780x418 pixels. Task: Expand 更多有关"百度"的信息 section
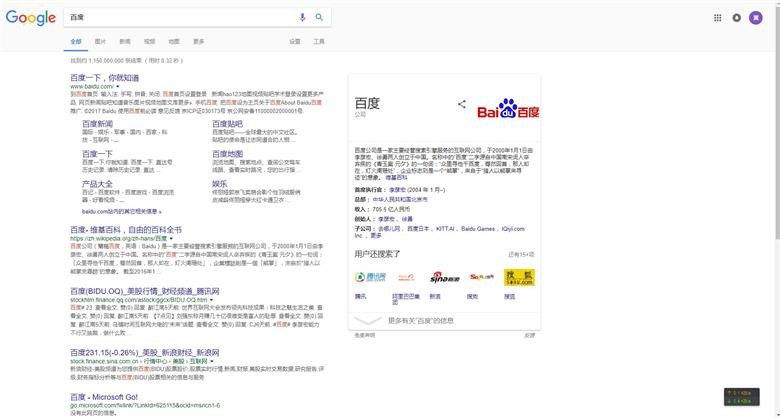(x=444, y=321)
